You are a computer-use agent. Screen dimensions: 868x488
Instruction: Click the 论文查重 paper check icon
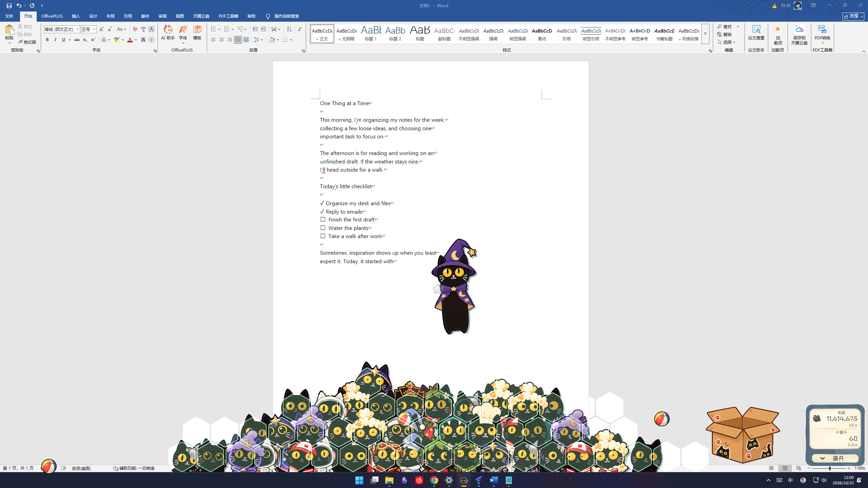click(756, 33)
